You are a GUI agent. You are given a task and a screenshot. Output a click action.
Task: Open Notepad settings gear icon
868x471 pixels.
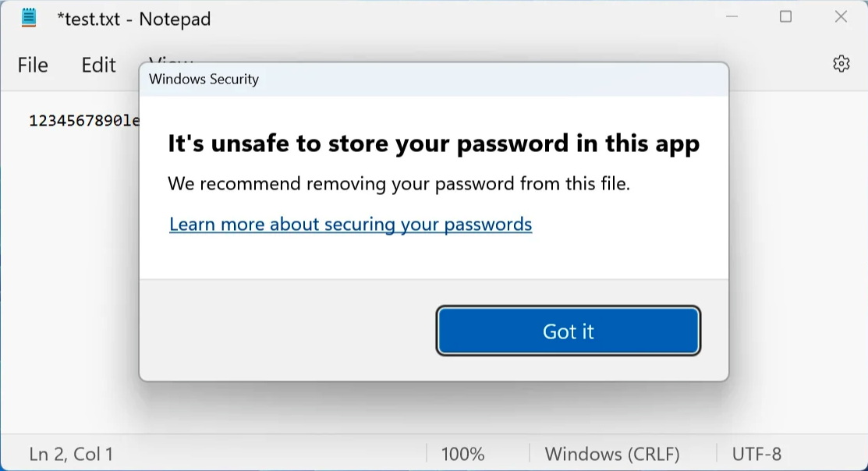[x=841, y=64]
